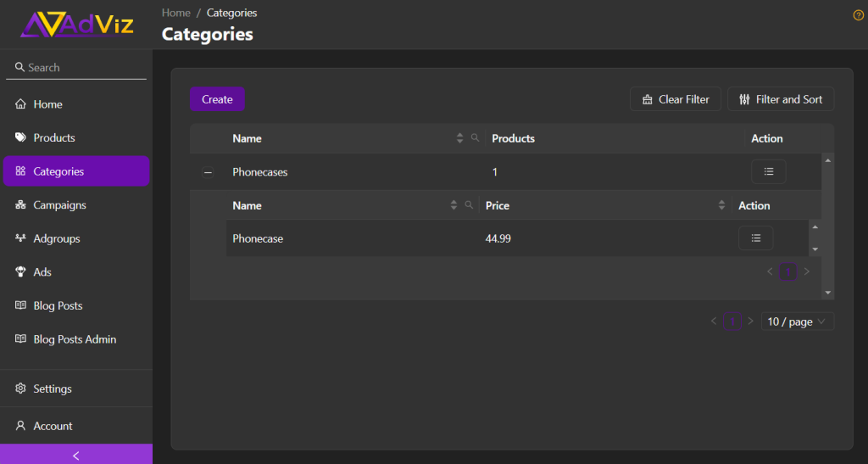The height and width of the screenshot is (464, 868).
Task: Click the outer table scrollbar down arrow
Action: 828,293
